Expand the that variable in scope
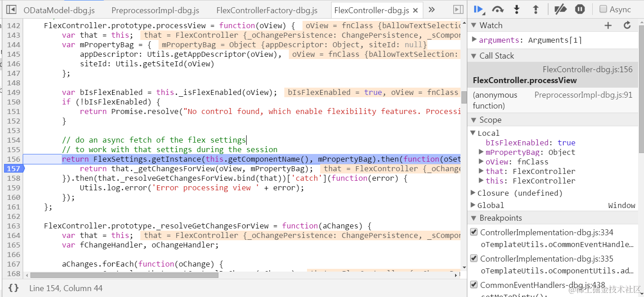The image size is (644, 297). (x=481, y=171)
